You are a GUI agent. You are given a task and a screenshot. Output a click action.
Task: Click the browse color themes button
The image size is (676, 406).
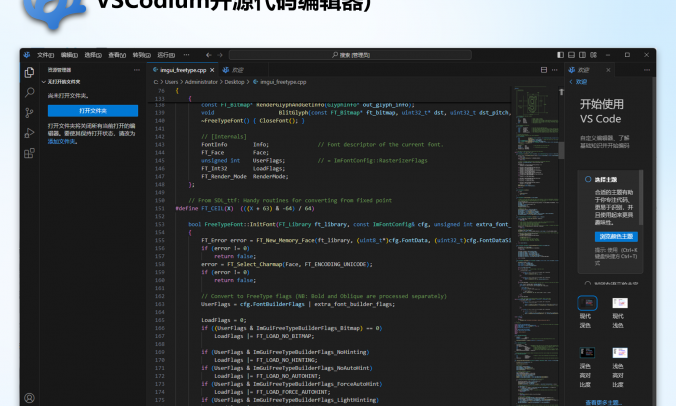pyautogui.click(x=616, y=237)
